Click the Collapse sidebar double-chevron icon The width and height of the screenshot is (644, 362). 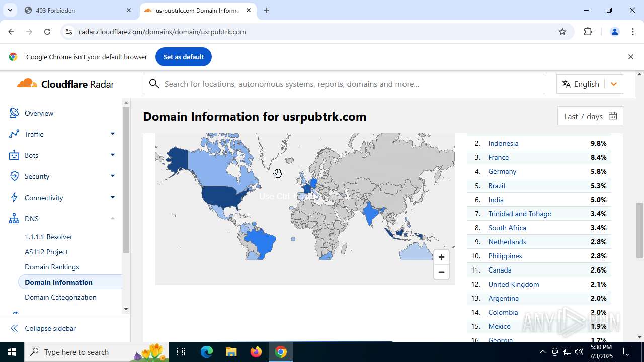tap(14, 328)
